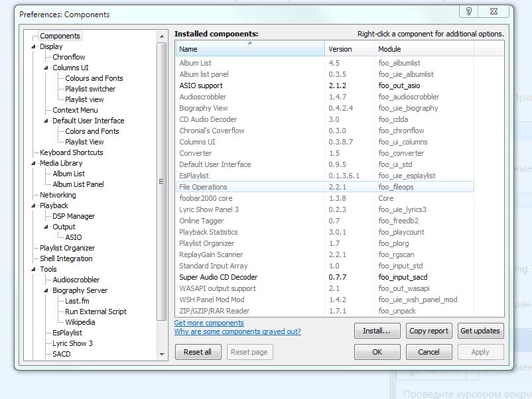Click the Get updates button

(x=480, y=331)
